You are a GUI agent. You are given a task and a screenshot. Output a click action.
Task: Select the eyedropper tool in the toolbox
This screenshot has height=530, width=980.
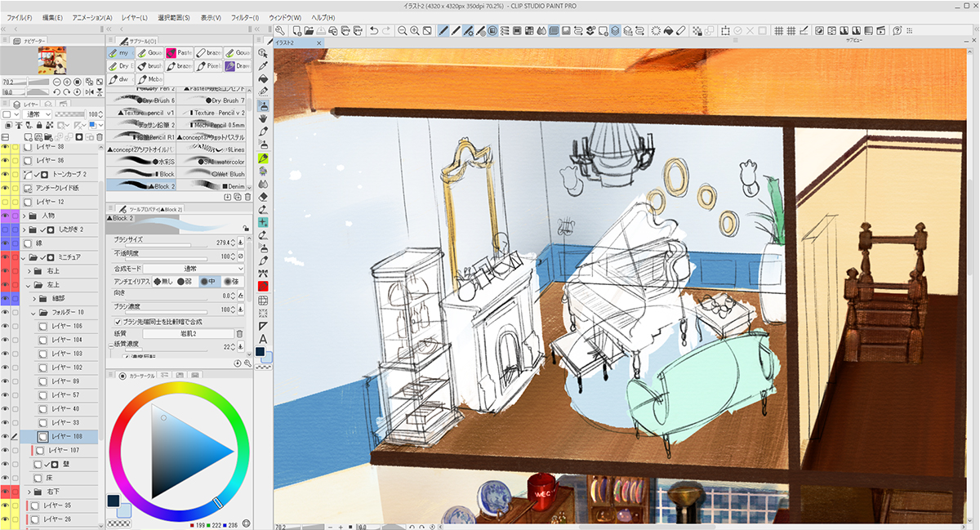tap(264, 66)
